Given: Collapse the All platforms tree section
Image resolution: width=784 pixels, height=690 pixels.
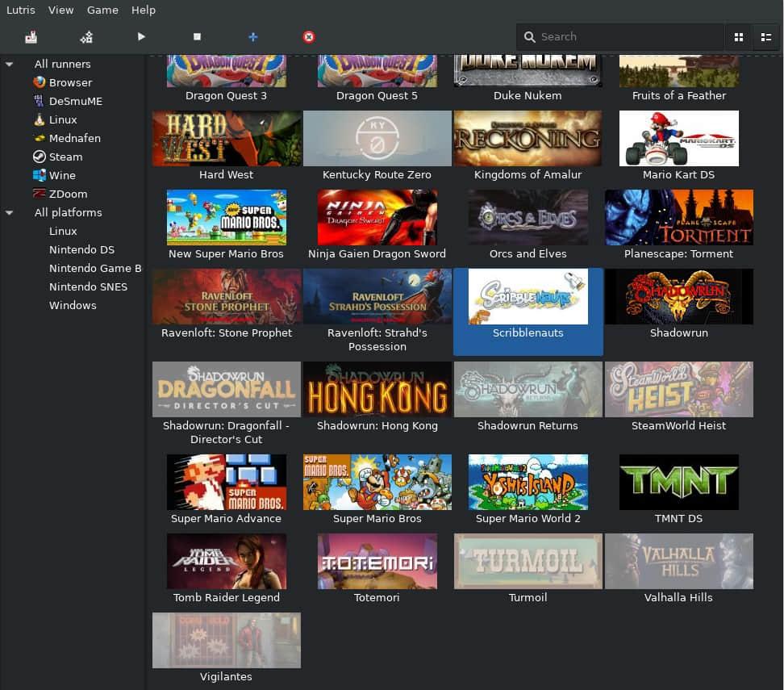Looking at the screenshot, I should tap(10, 212).
